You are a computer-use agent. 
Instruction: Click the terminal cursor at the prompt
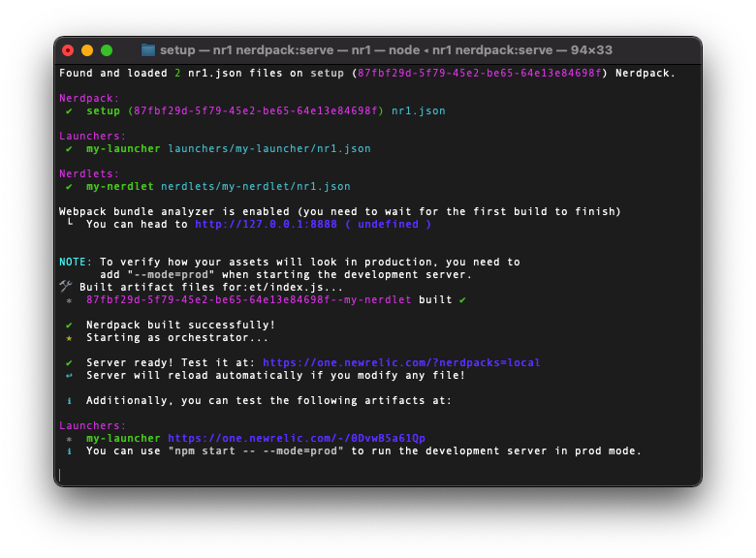coord(60,475)
